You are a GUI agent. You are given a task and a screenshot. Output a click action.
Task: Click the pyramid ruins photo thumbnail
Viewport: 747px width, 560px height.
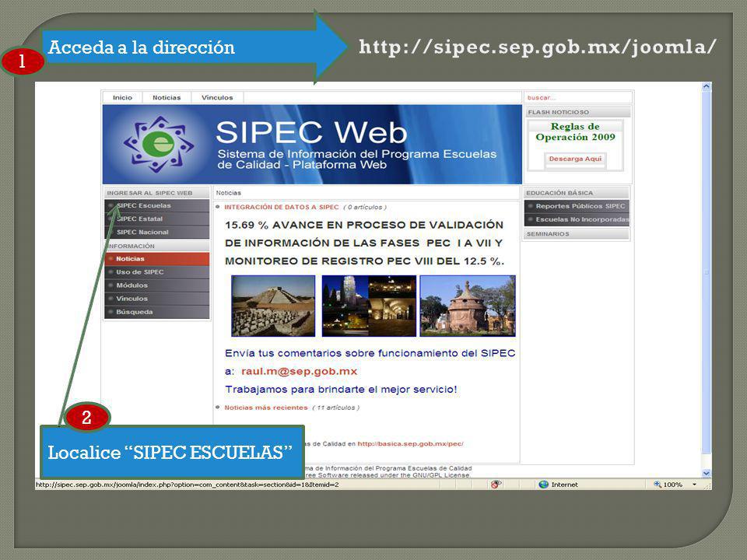tap(273, 306)
